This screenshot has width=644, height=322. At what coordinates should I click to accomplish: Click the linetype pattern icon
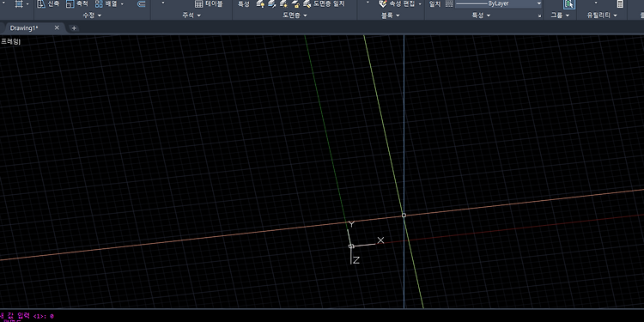449,4
